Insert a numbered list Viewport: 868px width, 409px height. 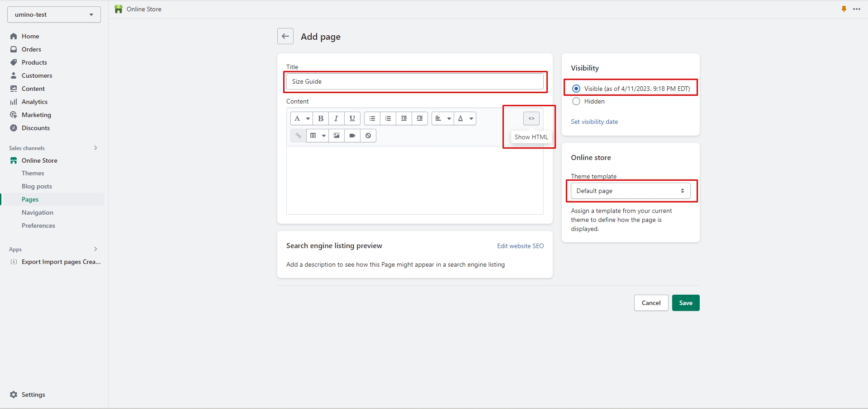(388, 118)
